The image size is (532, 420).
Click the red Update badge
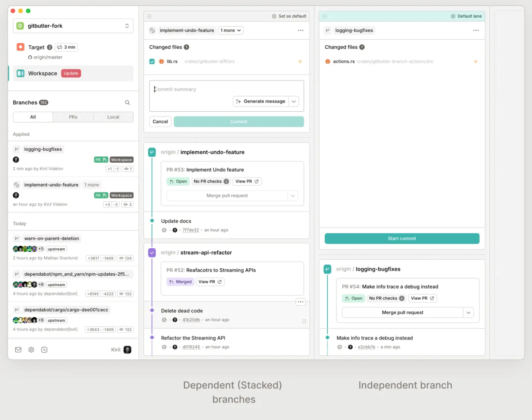pos(71,73)
